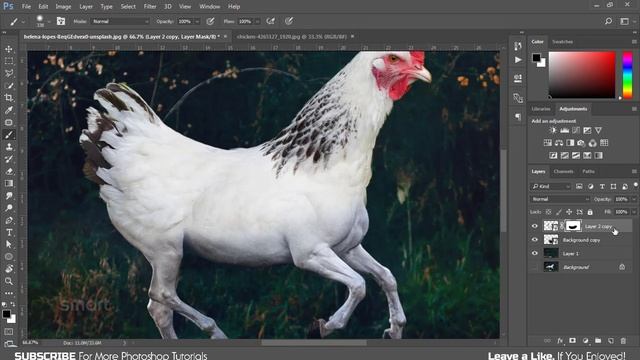This screenshot has height=360, width=640.
Task: Open the Image menu
Action: point(63,7)
